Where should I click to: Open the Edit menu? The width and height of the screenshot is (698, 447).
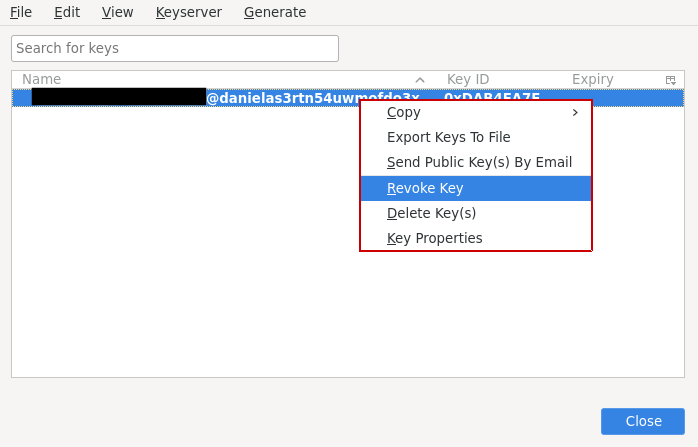(x=67, y=12)
